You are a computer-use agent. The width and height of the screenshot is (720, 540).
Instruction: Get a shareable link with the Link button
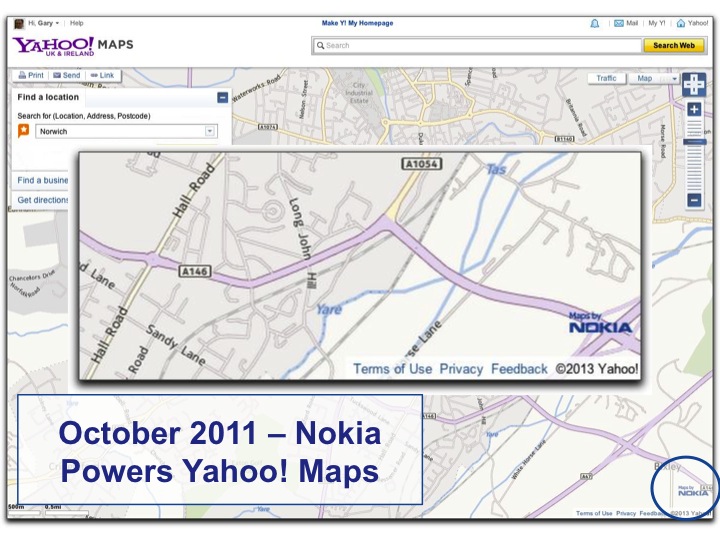click(102, 75)
